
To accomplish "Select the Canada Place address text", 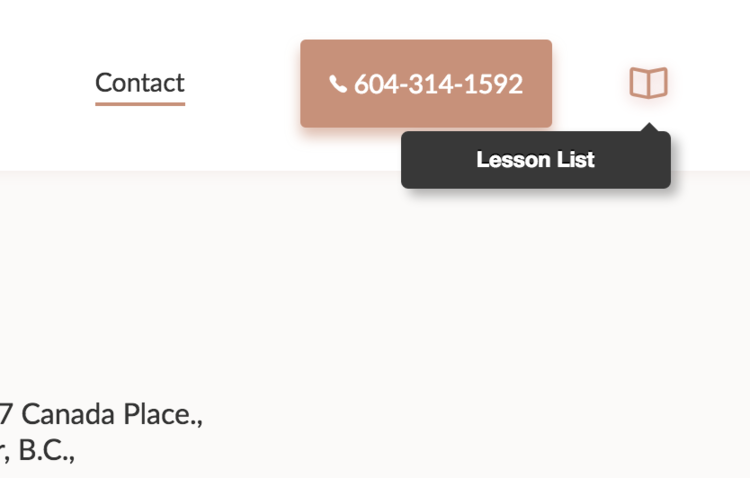I will click(101, 414).
